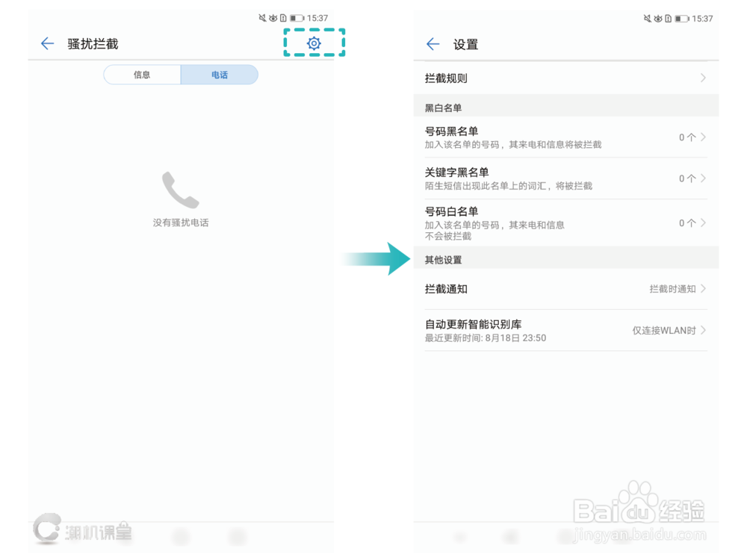Change 拦截时通知 value
This screenshot has height=560, width=747.
point(672,289)
